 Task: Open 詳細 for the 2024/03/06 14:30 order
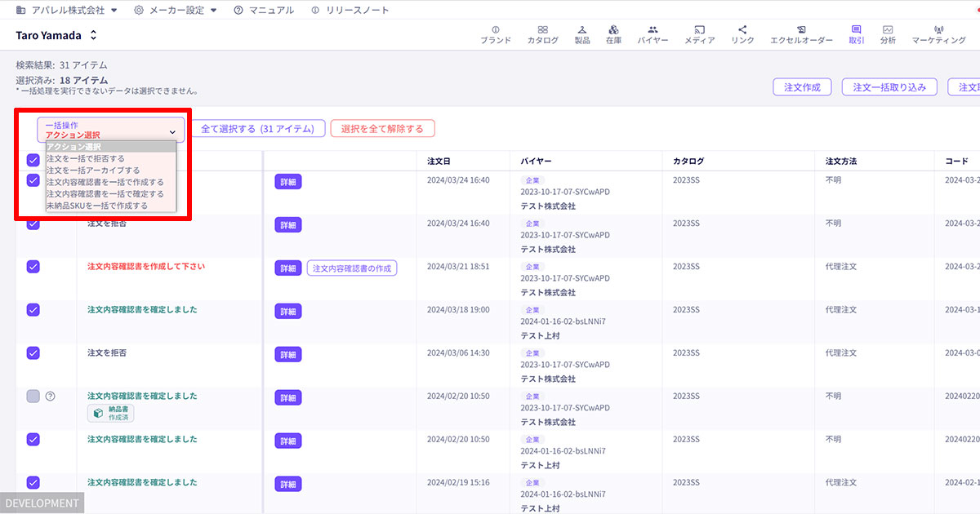click(287, 355)
